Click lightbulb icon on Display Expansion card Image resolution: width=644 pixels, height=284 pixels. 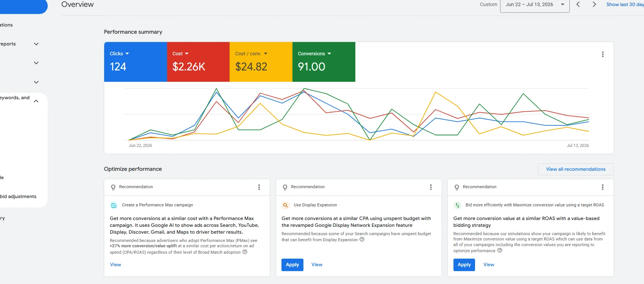[x=285, y=187]
